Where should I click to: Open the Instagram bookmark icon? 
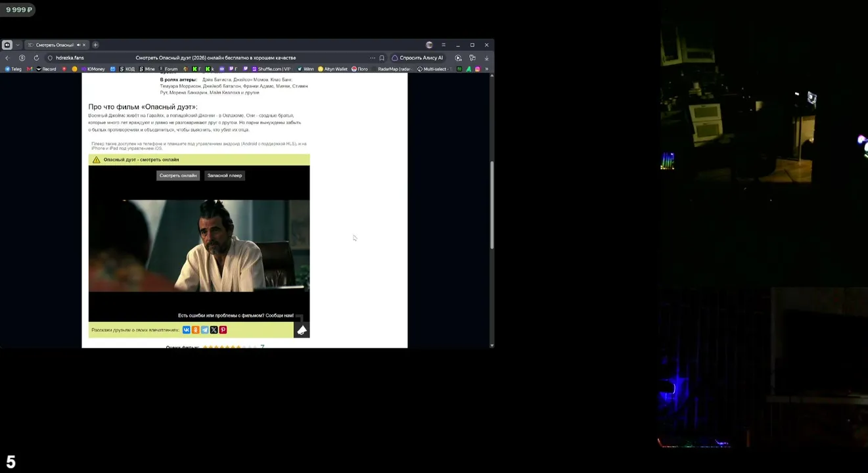pyautogui.click(x=477, y=69)
